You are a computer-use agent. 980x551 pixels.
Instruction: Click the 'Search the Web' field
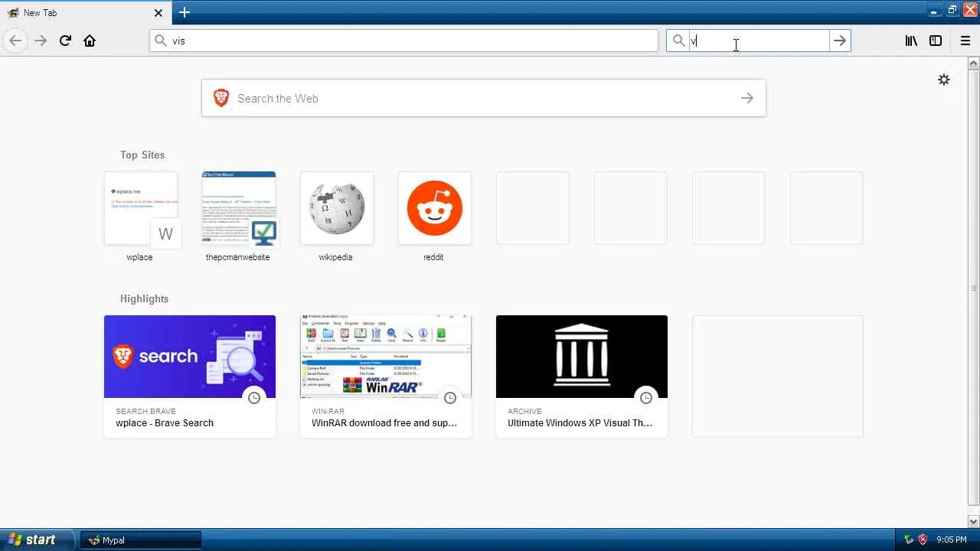(484, 98)
